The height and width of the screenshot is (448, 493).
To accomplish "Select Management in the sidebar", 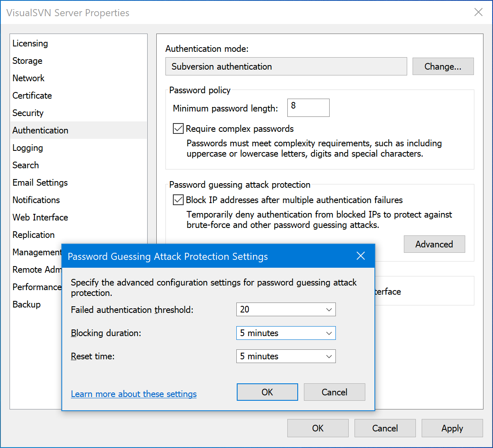I will [x=36, y=252].
